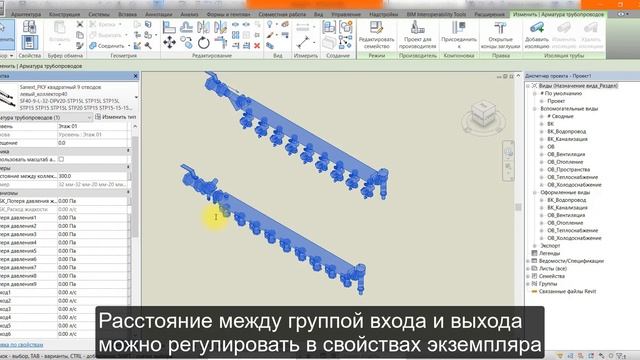This screenshot has width=640, height=360.
Task: Toggle the Использовать масштаб checkbox
Action: pyautogui.click(x=61, y=159)
